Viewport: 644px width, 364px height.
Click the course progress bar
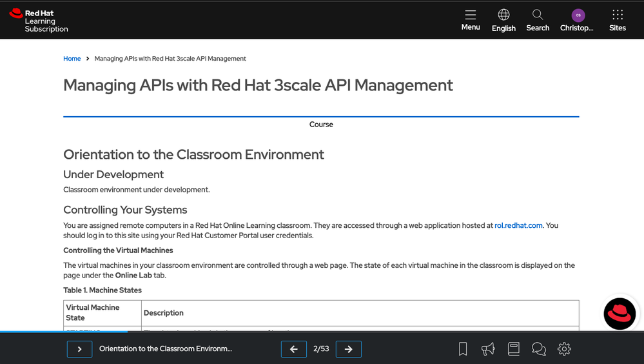[x=64, y=332]
